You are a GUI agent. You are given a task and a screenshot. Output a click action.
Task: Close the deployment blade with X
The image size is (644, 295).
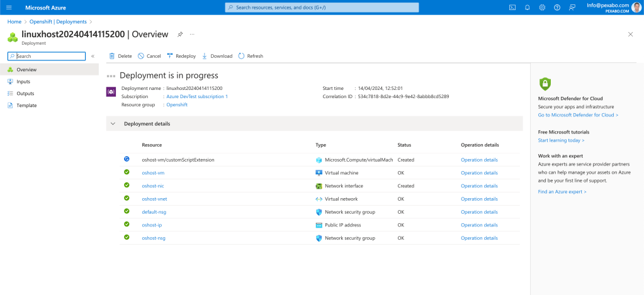point(630,35)
